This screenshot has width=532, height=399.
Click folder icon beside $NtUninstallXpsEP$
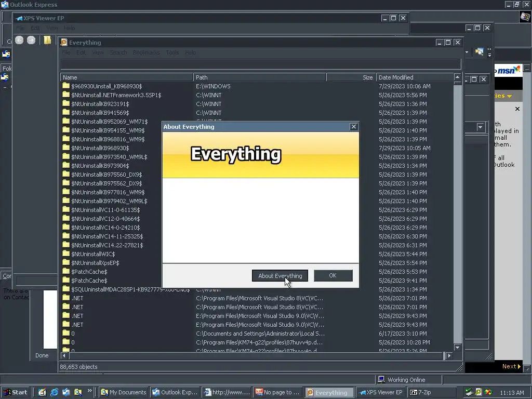point(66,262)
